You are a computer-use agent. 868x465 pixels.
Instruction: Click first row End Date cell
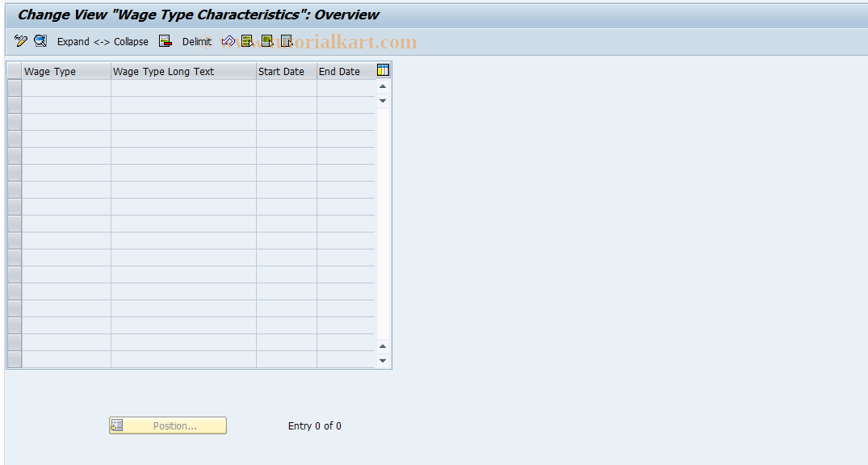(x=346, y=88)
